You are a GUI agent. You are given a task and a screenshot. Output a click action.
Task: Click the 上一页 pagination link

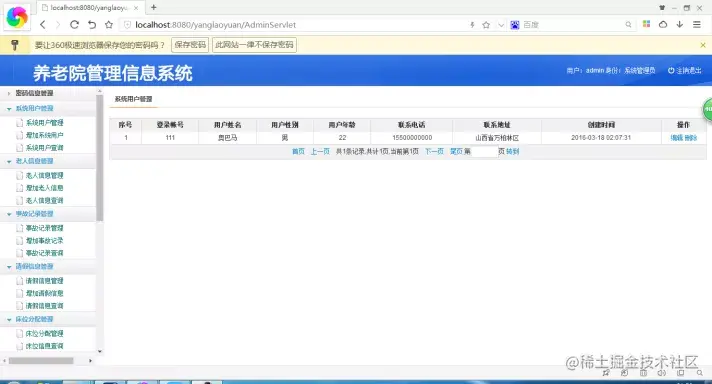point(320,151)
